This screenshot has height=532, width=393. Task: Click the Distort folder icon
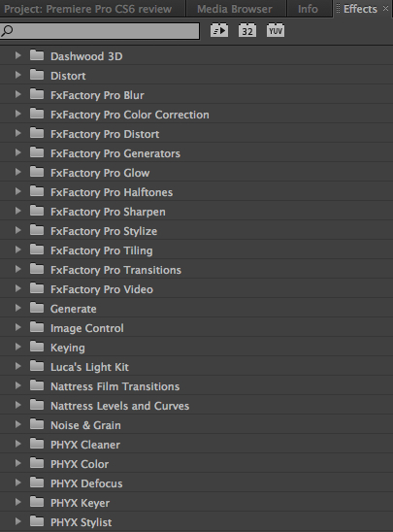pos(37,75)
